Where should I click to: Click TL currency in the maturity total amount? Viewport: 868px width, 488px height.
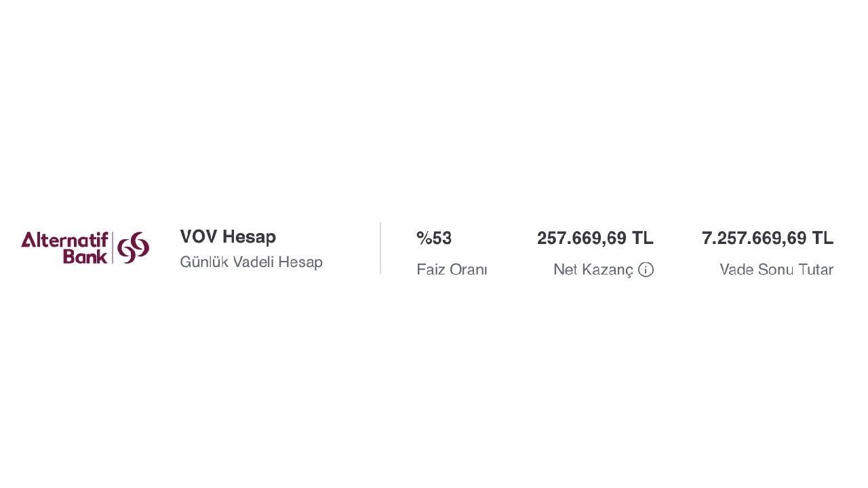coord(823,239)
